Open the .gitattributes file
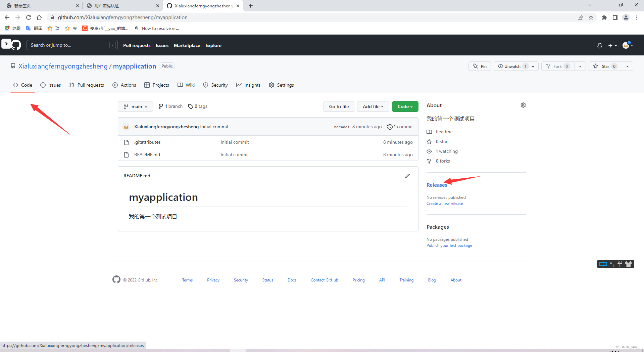The width and height of the screenshot is (644, 352). (x=147, y=142)
